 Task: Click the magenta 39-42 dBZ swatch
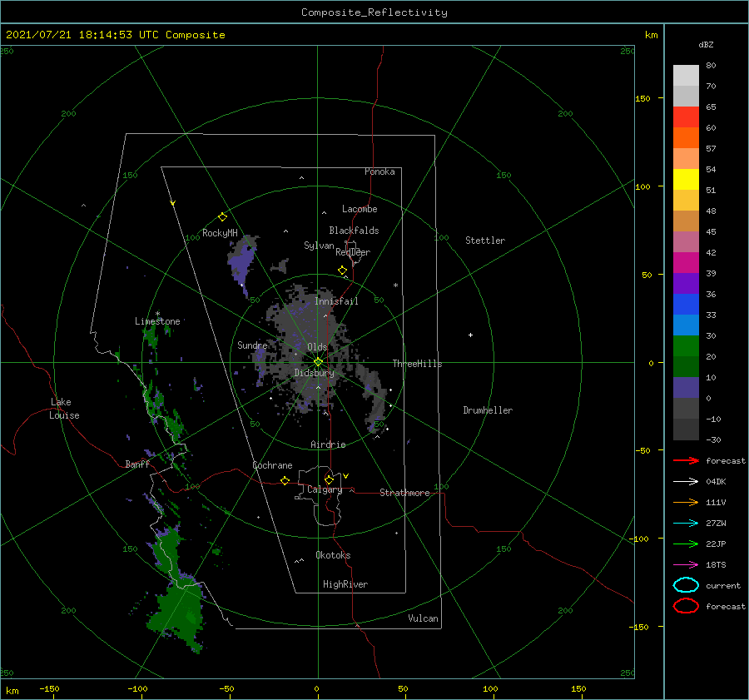(x=686, y=262)
